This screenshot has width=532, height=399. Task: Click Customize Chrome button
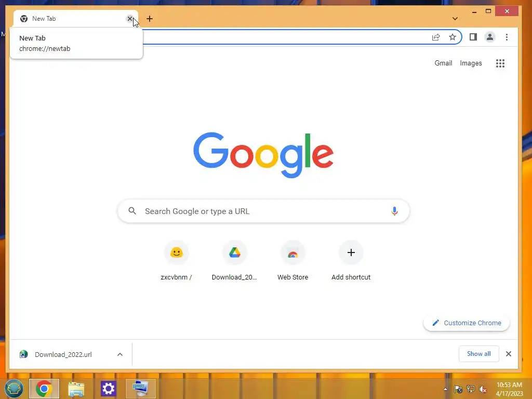467,323
